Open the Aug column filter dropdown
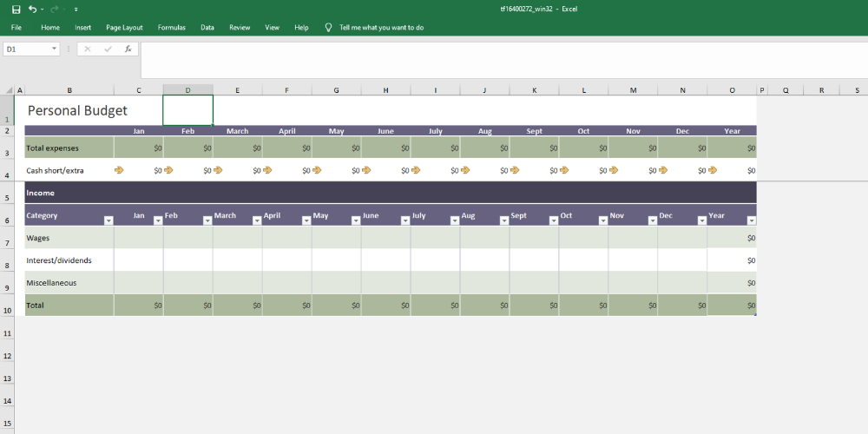 point(503,220)
